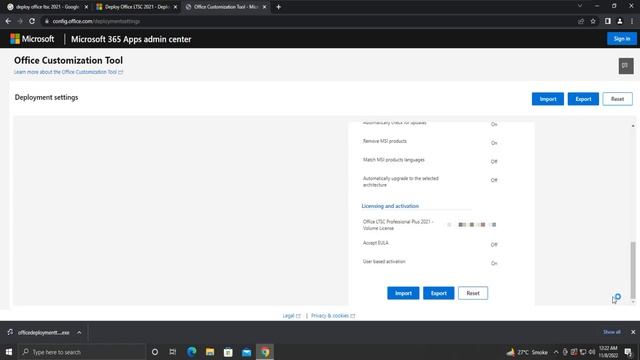Image resolution: width=640 pixels, height=360 pixels.
Task: Click the top Reset button beside Deployment settings
Action: click(x=617, y=99)
